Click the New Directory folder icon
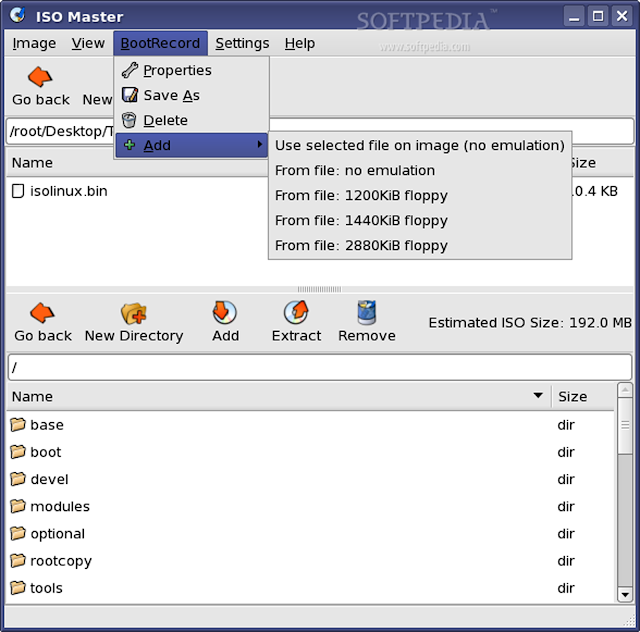This screenshot has height=632, width=640. pos(134,313)
